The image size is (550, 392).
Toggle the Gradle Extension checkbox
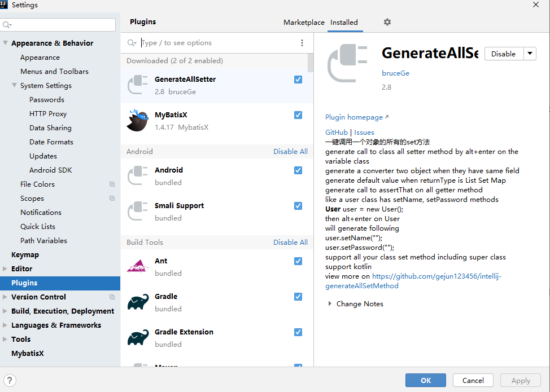[298, 332]
